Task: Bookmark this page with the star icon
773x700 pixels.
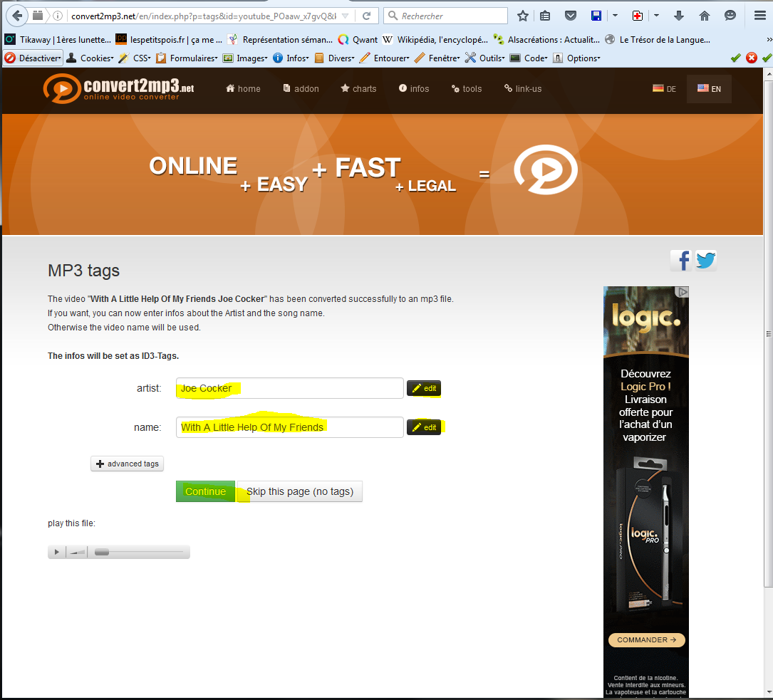Action: click(523, 16)
